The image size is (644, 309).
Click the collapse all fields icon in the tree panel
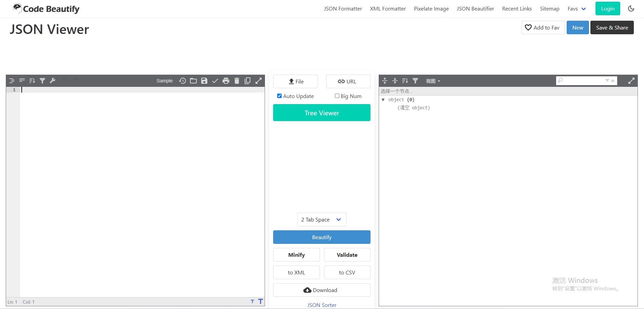pyautogui.click(x=395, y=81)
